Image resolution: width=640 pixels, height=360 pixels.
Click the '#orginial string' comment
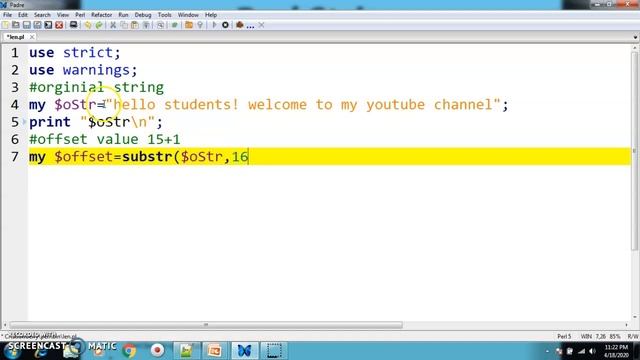click(x=96, y=87)
